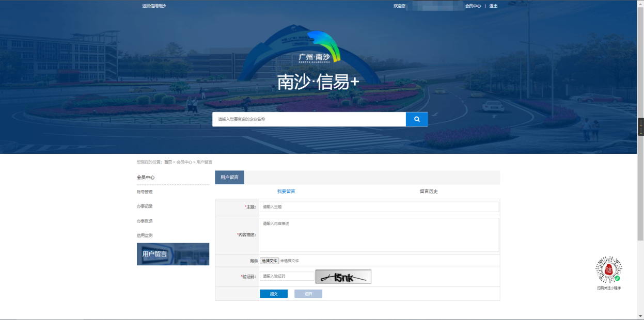
Task: Open 办事记录 in the sidebar
Action: point(145,206)
